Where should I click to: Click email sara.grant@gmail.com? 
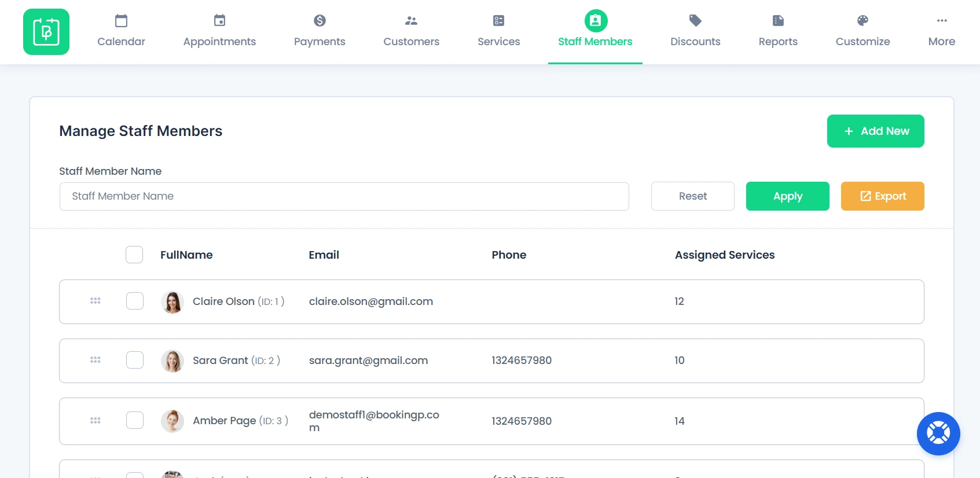[x=369, y=361]
